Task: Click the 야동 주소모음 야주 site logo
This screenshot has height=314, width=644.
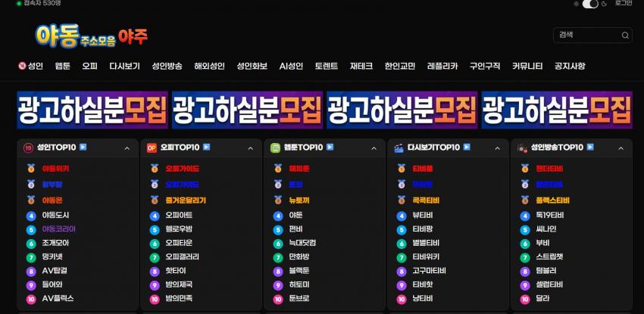Action: 91,35
